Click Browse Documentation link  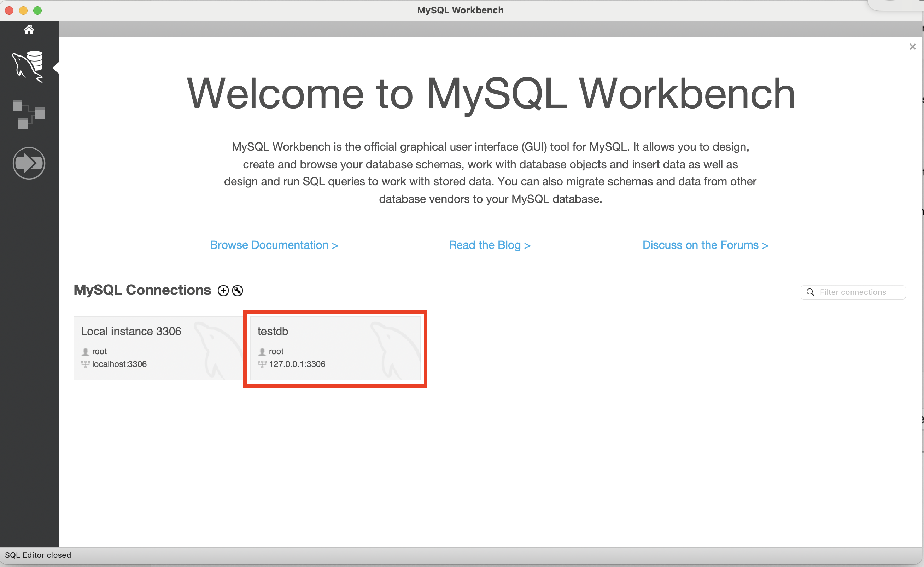tap(274, 245)
